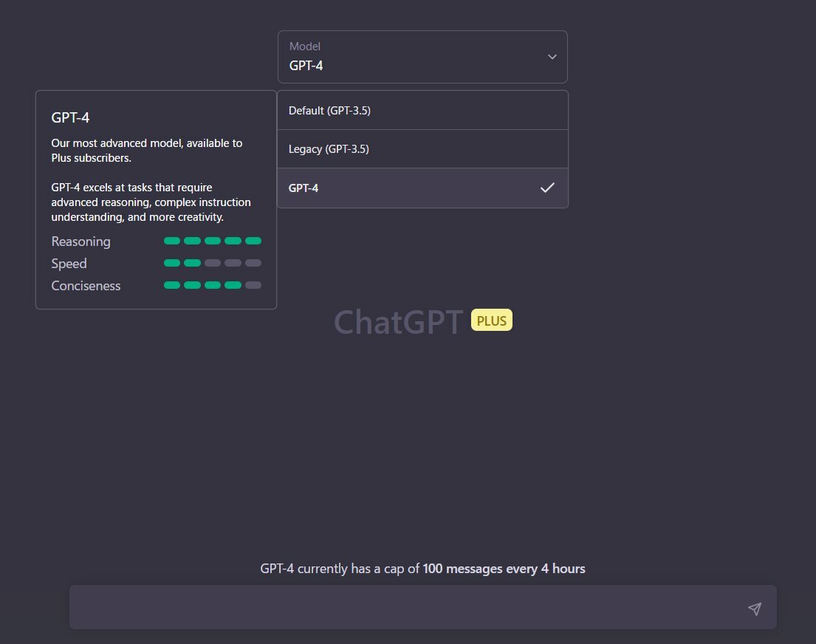Select the GPT-4 model option

tap(422, 188)
